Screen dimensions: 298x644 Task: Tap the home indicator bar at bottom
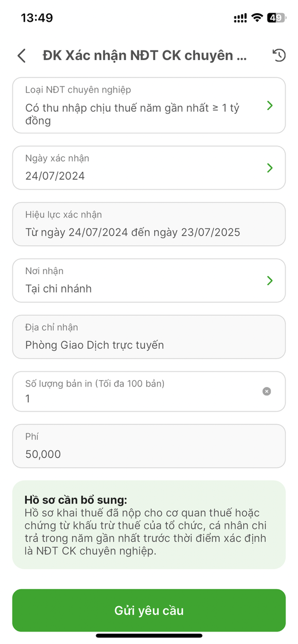point(149,635)
